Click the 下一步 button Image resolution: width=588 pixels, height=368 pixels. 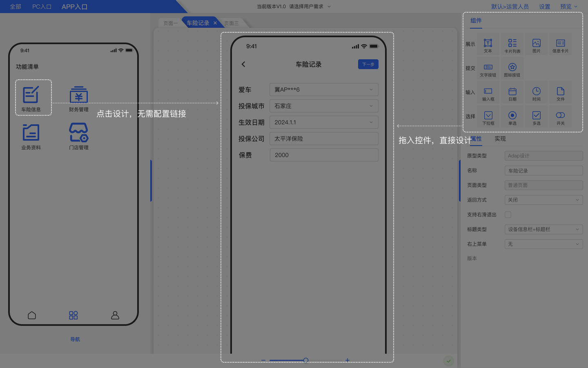click(368, 64)
